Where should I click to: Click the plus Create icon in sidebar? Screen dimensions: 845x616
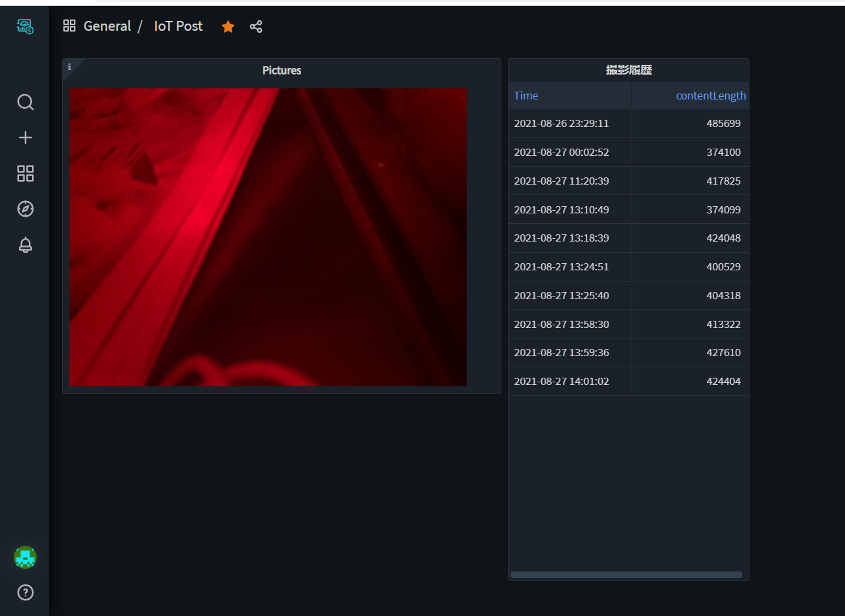[x=25, y=137]
